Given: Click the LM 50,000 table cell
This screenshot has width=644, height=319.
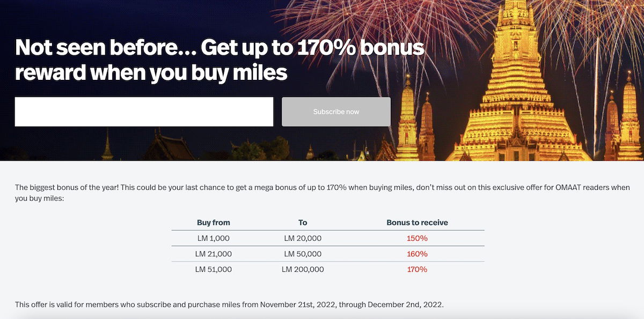Looking at the screenshot, I should click(303, 254).
